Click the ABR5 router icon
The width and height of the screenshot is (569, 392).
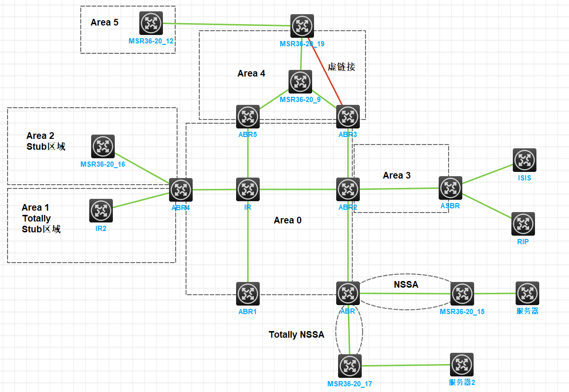(248, 117)
